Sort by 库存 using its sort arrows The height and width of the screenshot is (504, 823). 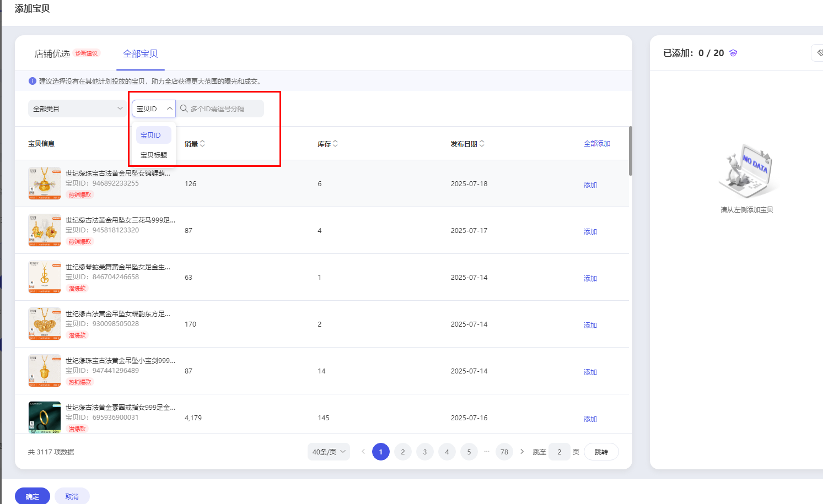(x=335, y=144)
